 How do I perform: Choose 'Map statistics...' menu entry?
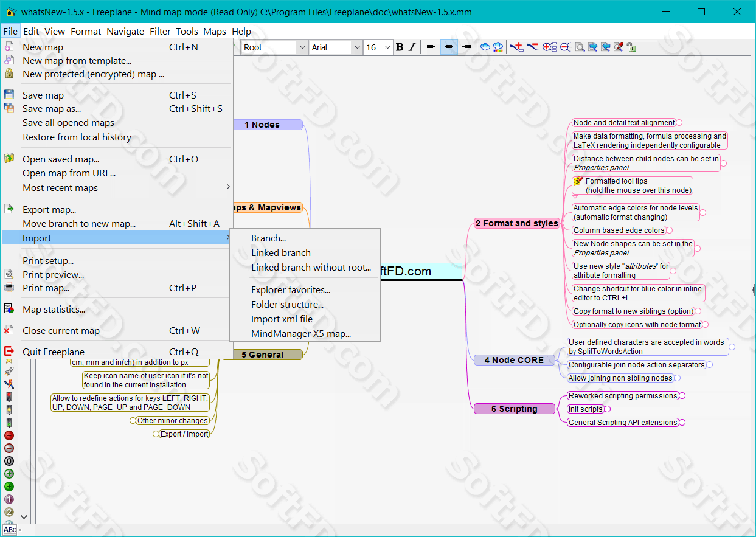pyautogui.click(x=117, y=310)
